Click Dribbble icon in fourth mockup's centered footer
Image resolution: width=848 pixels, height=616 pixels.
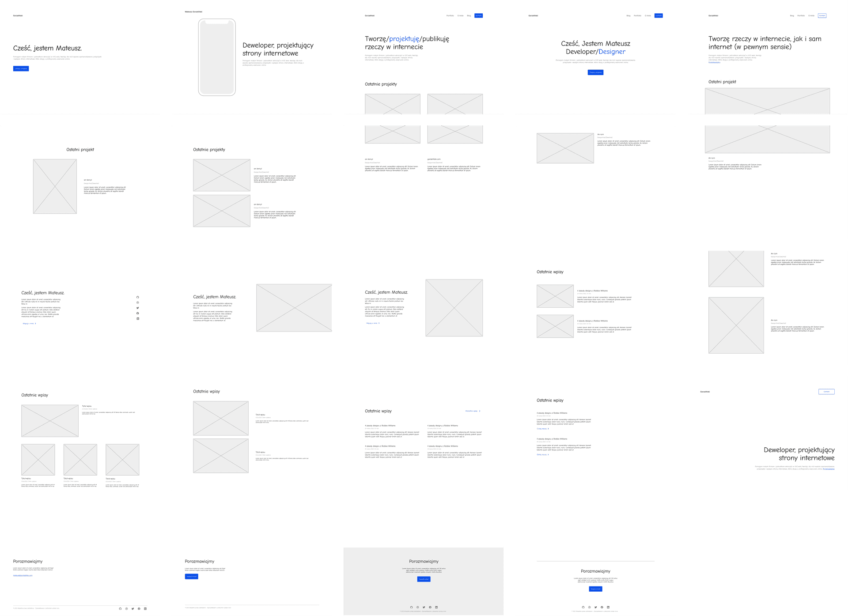click(x=589, y=607)
